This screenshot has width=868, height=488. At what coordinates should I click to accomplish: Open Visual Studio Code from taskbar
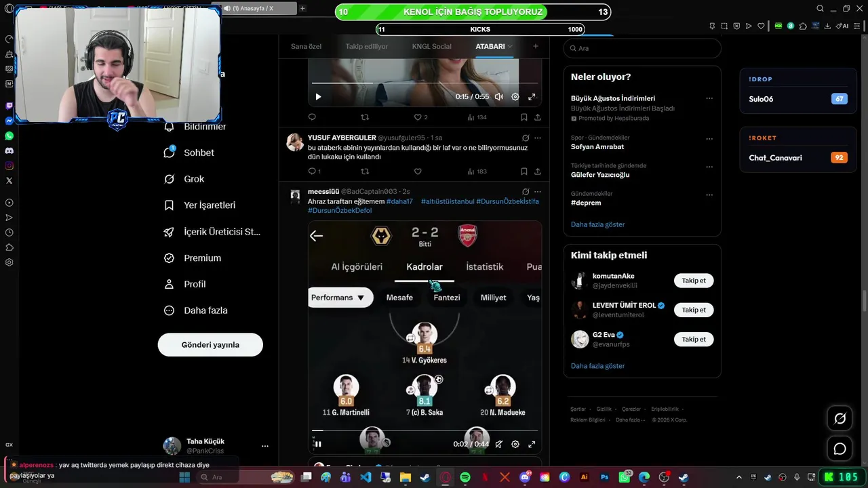(366, 477)
